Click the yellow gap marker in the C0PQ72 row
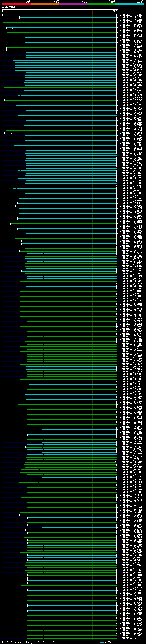Screen dimensions: 146x644 (15, 61)
